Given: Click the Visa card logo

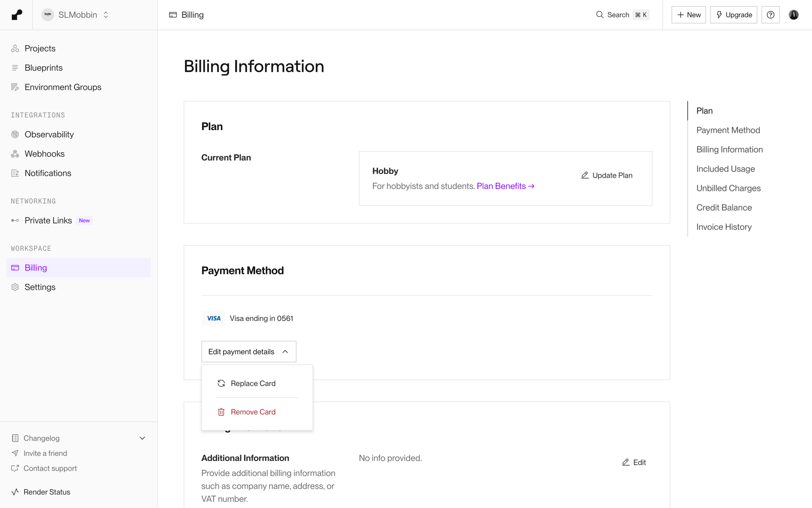Looking at the screenshot, I should [214, 318].
